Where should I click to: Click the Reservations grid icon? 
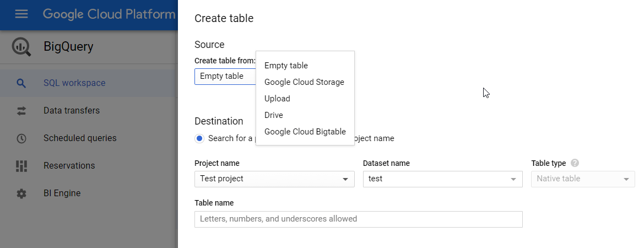[x=21, y=166]
